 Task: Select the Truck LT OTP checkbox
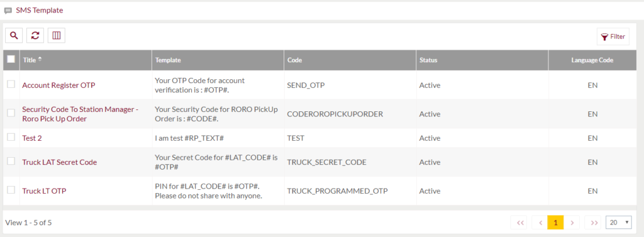click(x=11, y=190)
